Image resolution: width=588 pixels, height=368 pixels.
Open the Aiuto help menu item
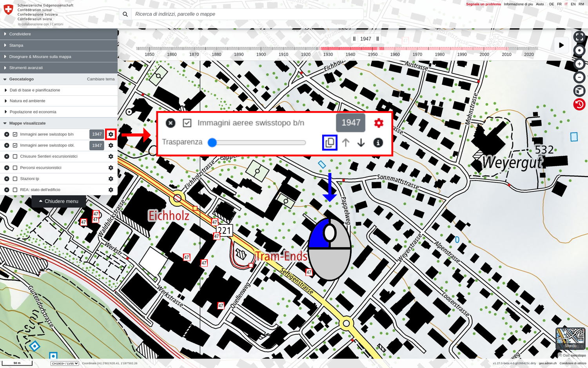(x=540, y=4)
